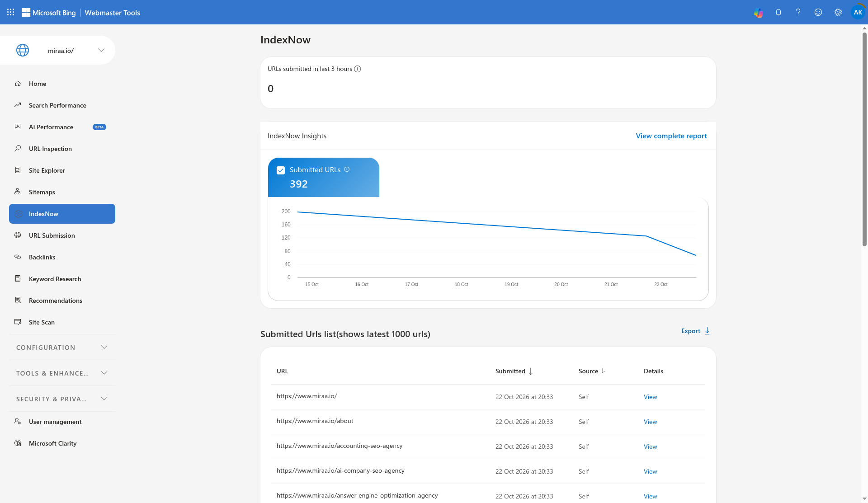Click the vertical page scrollbar thumb
The width and height of the screenshot is (868, 503).
pos(864,139)
